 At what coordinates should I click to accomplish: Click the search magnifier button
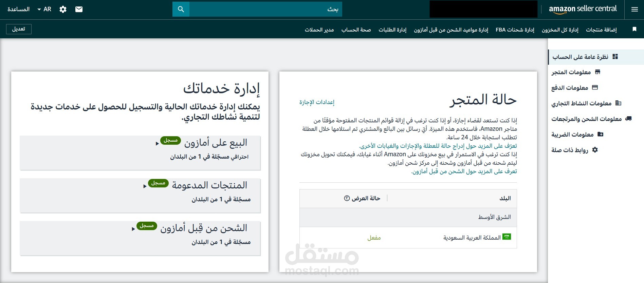pos(181,9)
